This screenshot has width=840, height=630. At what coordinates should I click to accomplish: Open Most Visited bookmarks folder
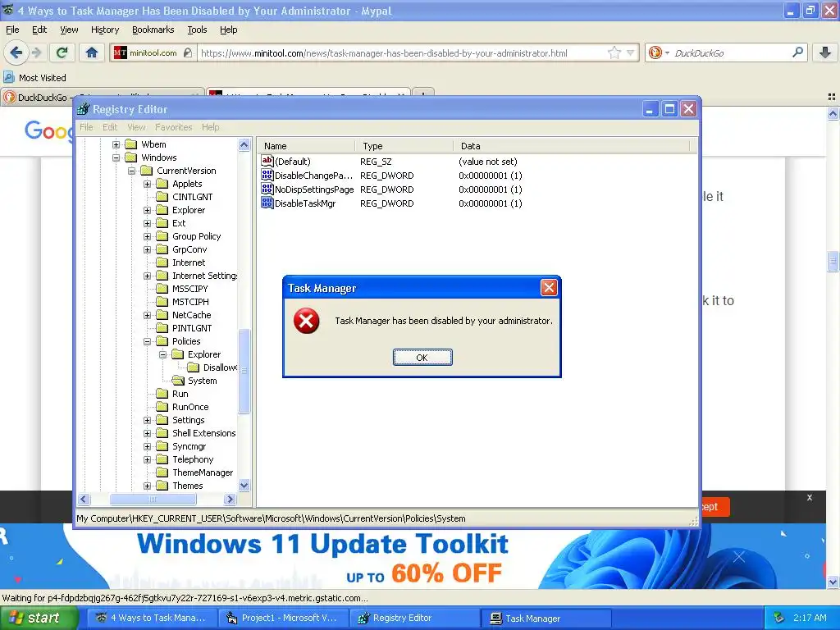pos(35,78)
